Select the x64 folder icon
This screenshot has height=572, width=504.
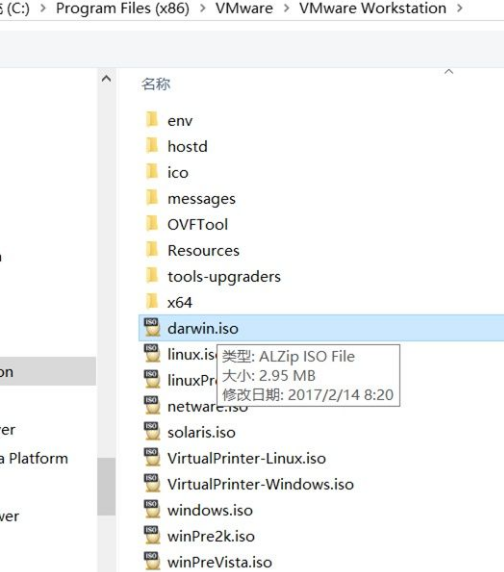152,302
